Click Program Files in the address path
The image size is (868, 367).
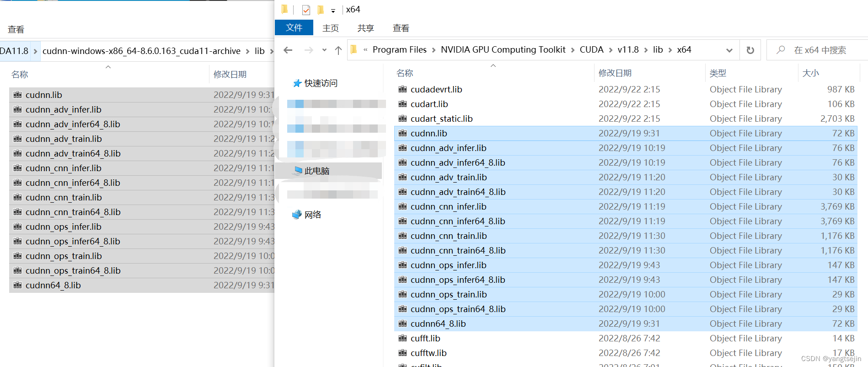click(x=399, y=49)
